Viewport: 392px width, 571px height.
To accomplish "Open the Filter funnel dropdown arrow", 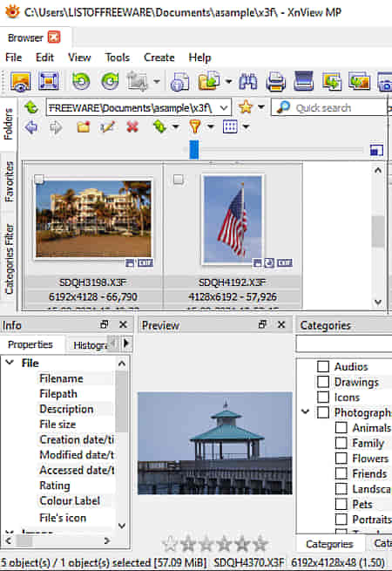I will pos(211,126).
